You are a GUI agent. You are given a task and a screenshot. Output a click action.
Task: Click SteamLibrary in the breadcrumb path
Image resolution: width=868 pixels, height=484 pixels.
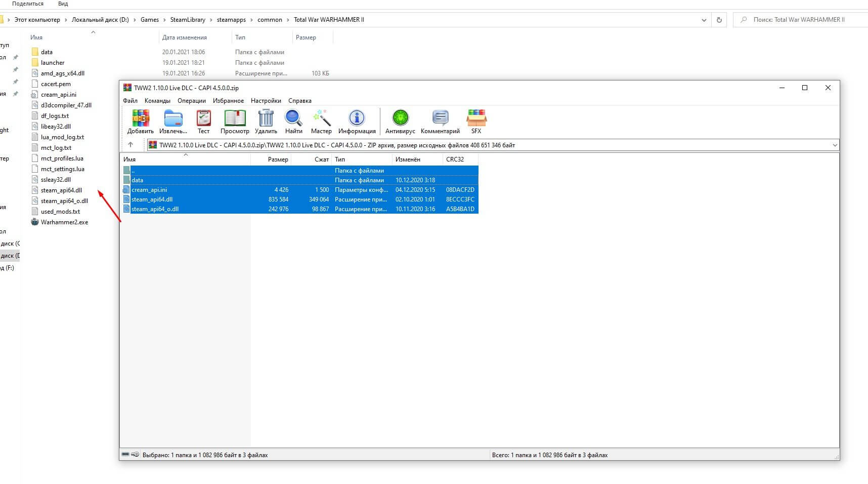click(188, 20)
